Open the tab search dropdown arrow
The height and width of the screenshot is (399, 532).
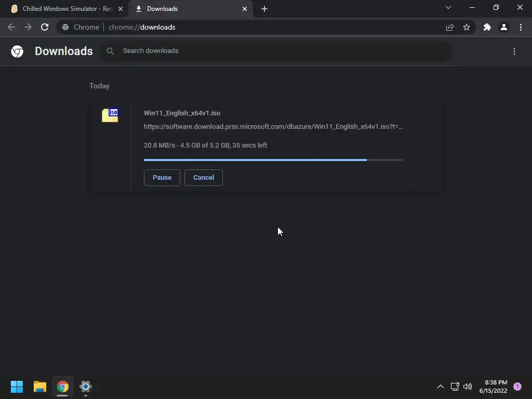[x=448, y=7]
